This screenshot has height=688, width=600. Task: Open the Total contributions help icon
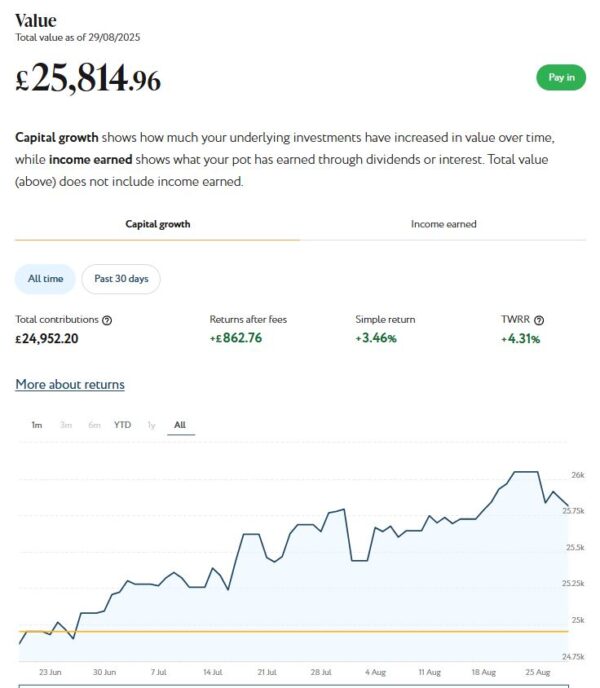click(107, 320)
